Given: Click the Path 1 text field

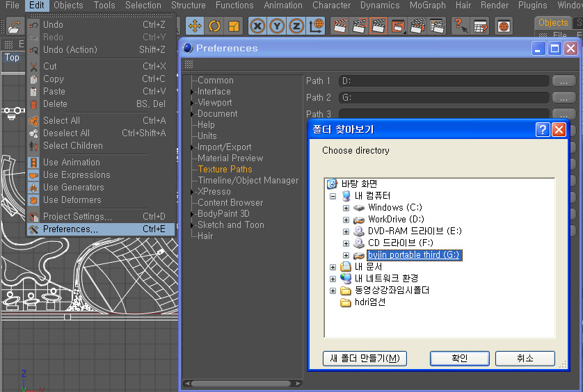Looking at the screenshot, I should [444, 81].
